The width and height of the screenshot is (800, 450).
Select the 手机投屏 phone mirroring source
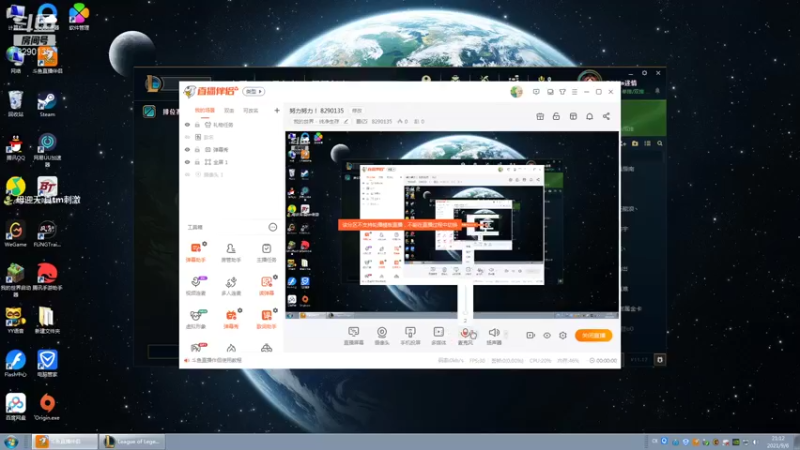pyautogui.click(x=410, y=336)
